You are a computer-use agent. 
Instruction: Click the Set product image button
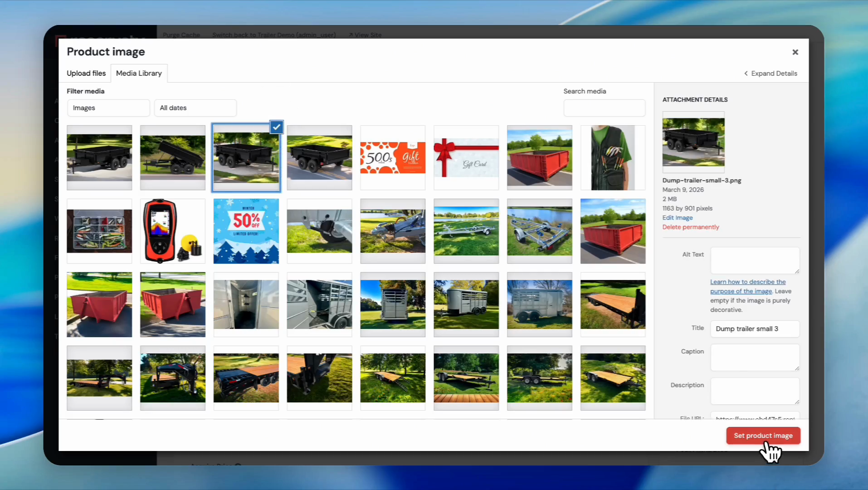(763, 436)
